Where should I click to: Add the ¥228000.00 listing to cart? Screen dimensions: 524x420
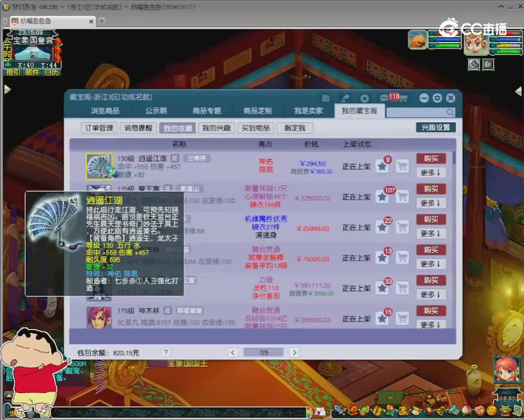pyautogui.click(x=403, y=197)
